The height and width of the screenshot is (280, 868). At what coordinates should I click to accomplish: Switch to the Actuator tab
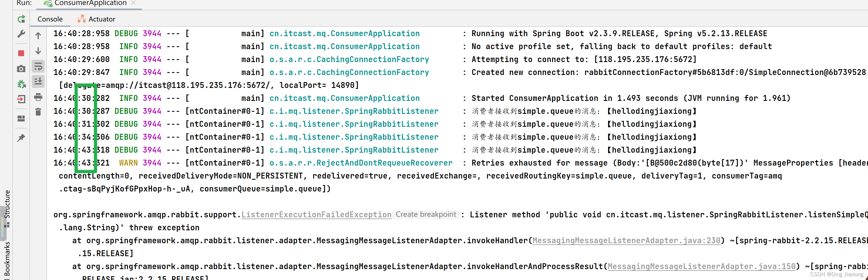(x=96, y=19)
